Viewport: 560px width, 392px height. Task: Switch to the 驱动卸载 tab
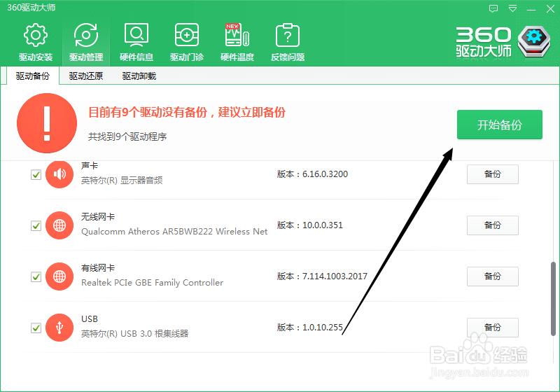[x=139, y=76]
